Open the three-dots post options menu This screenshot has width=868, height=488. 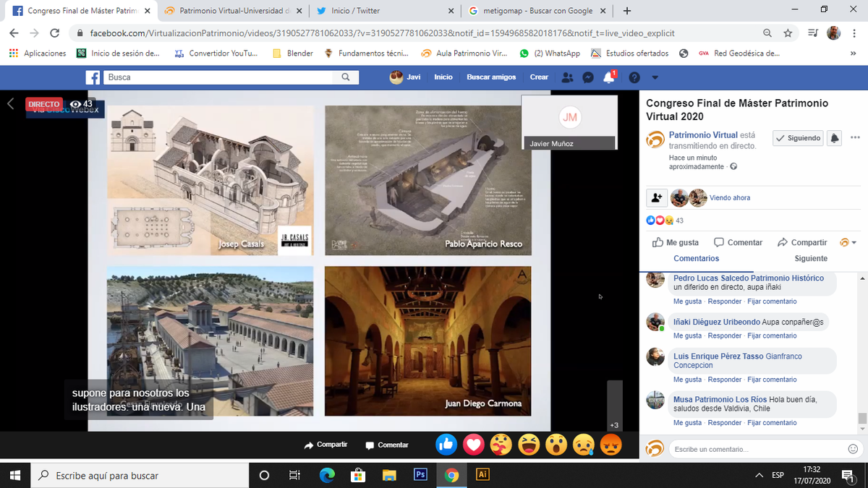coord(856,138)
